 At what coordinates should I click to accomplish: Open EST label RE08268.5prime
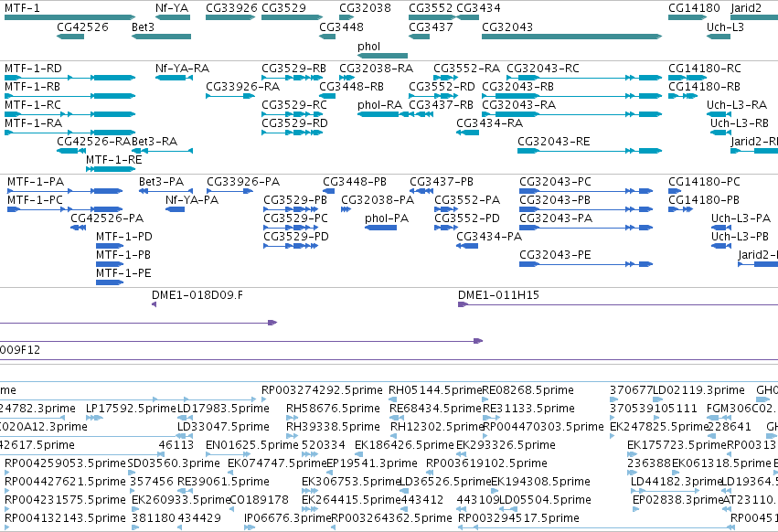pyautogui.click(x=528, y=390)
